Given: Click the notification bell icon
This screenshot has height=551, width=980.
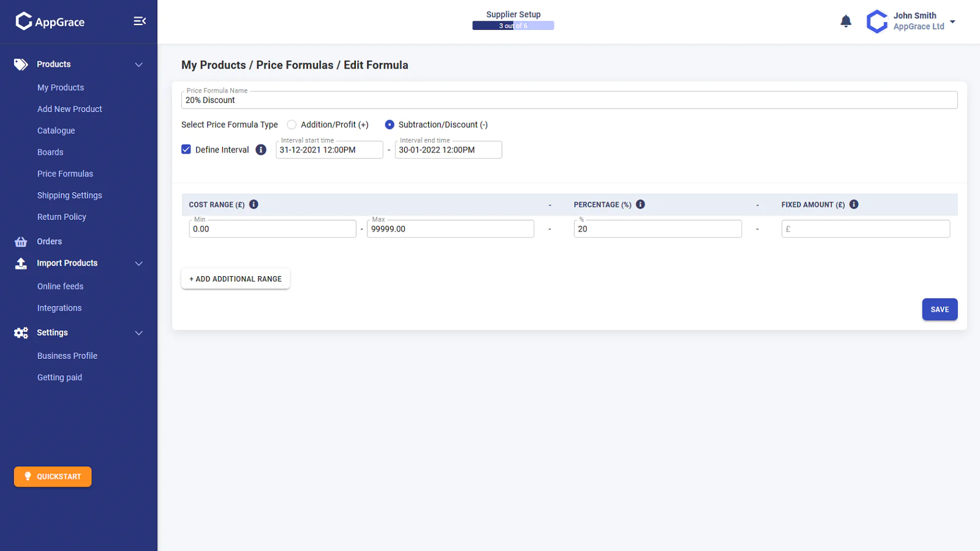Looking at the screenshot, I should [846, 21].
